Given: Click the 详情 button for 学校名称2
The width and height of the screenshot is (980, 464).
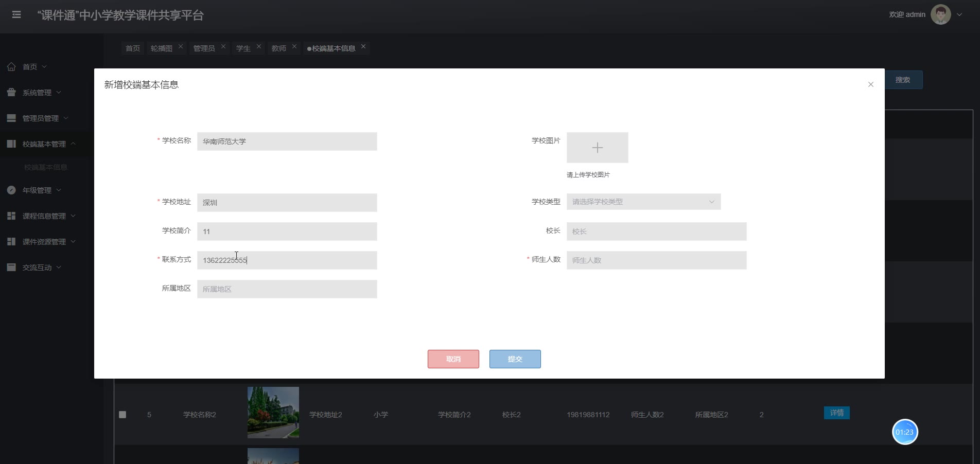Looking at the screenshot, I should (837, 413).
